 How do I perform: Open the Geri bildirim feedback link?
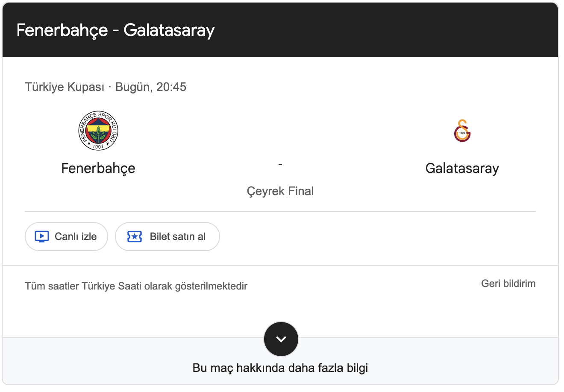coord(508,284)
